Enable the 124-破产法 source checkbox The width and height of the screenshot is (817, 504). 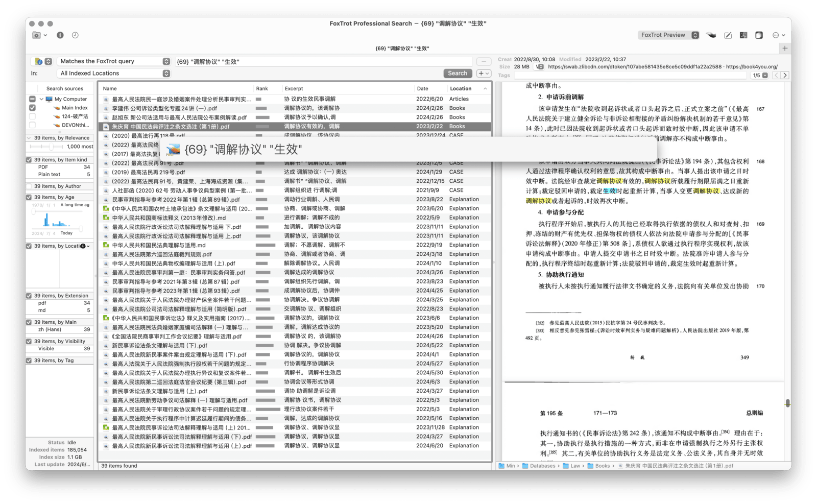click(x=32, y=116)
